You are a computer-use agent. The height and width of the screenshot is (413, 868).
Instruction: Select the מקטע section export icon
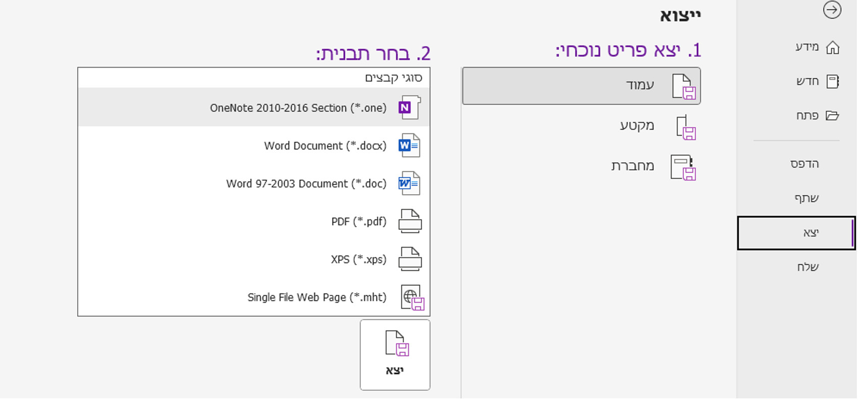686,127
